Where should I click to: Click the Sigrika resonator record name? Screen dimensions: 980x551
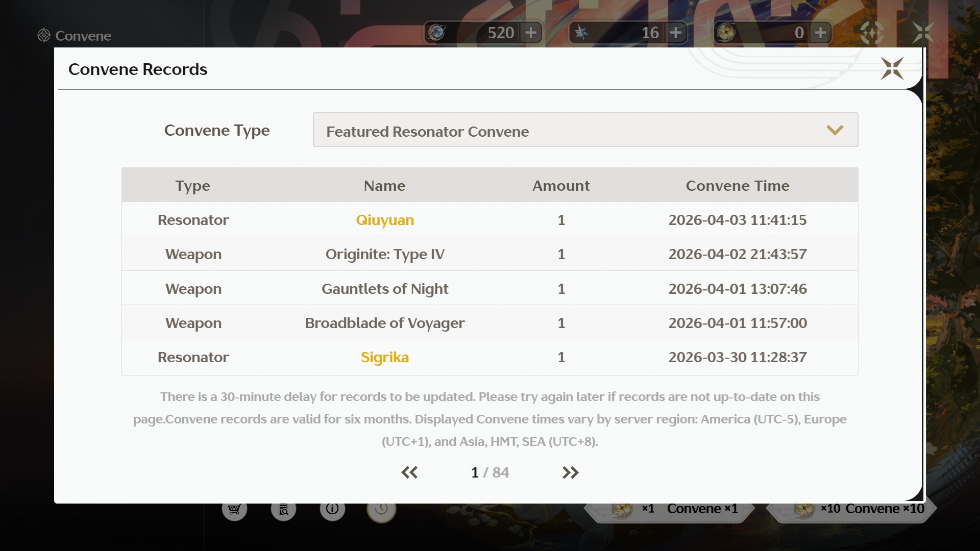[x=385, y=357]
